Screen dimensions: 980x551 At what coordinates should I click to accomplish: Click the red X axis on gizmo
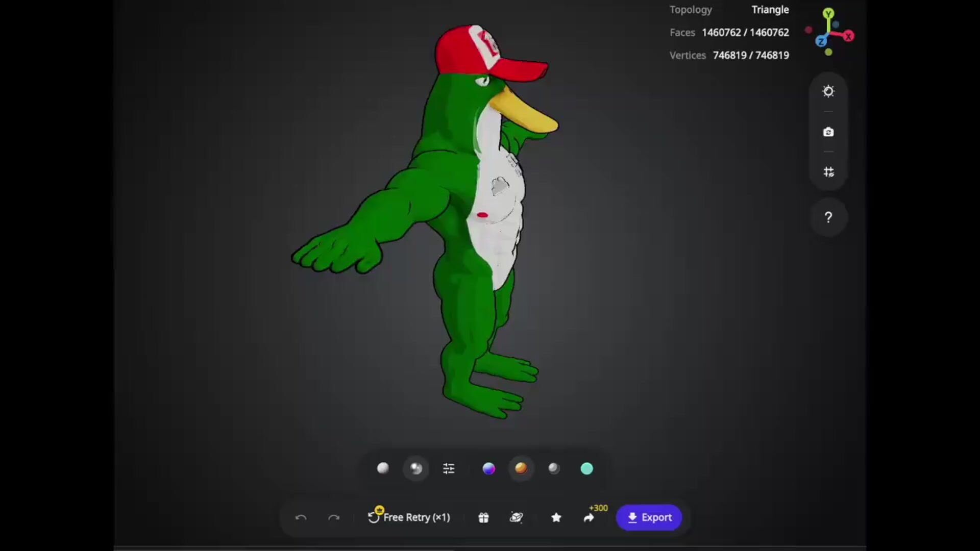[x=848, y=36]
